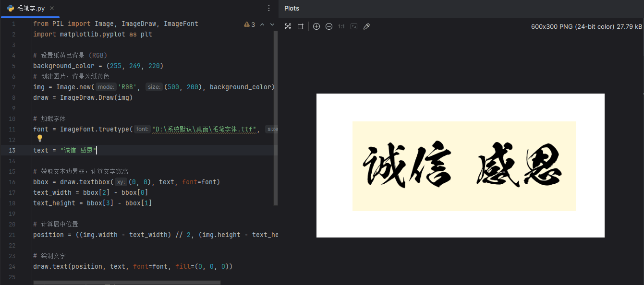Zoom in on the plot image
This screenshot has width=644, height=285.
tap(316, 26)
